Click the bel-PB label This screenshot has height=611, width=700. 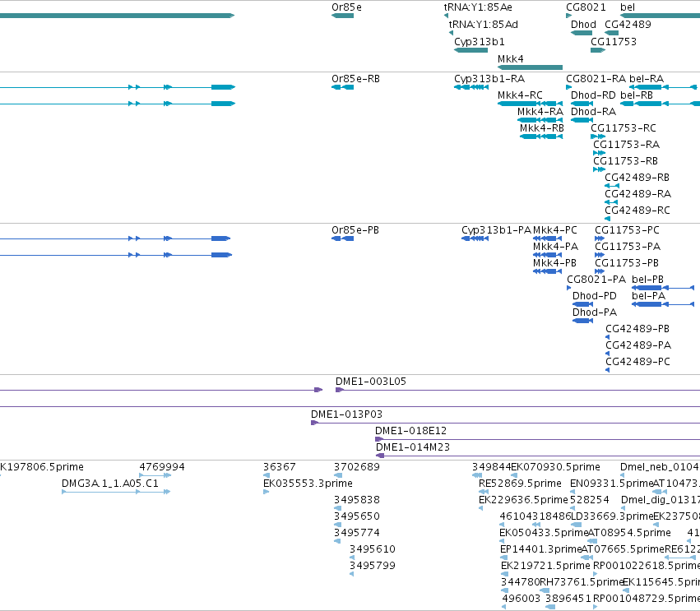tap(648, 280)
